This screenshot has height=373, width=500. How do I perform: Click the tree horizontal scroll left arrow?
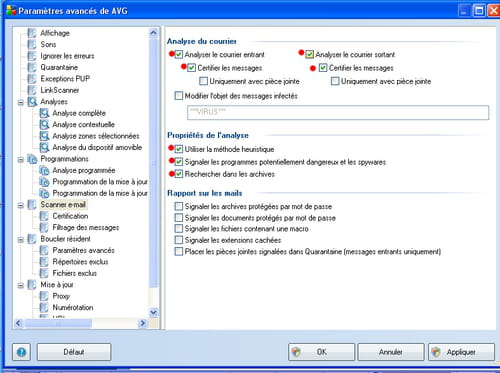(x=19, y=323)
